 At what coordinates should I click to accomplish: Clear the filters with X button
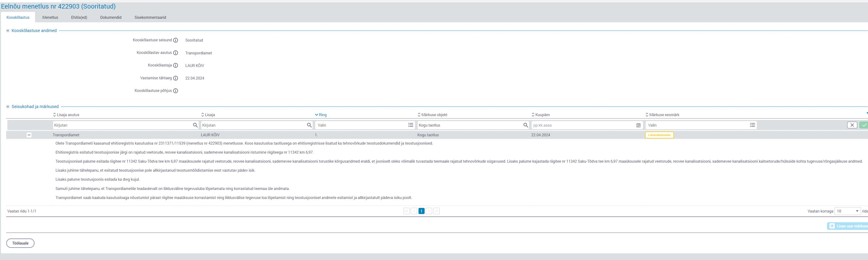tap(852, 125)
